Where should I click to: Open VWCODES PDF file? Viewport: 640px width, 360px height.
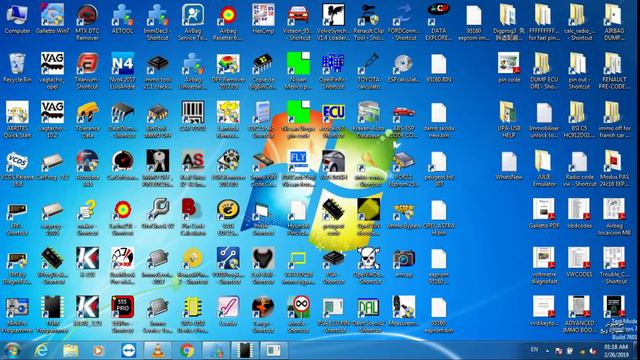(x=579, y=263)
